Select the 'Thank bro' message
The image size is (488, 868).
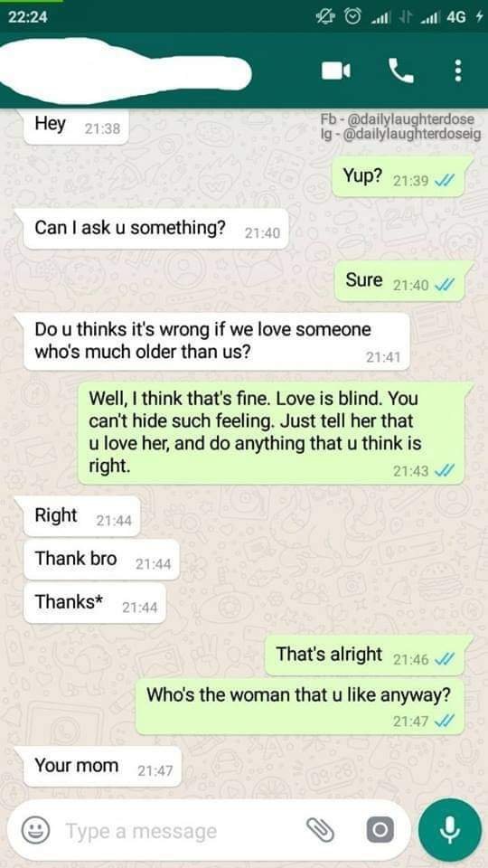click(101, 560)
